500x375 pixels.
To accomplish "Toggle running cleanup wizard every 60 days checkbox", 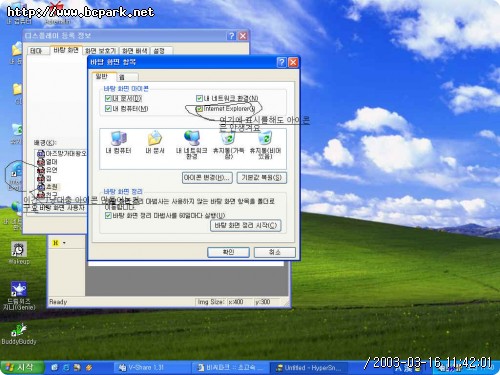I will (108, 216).
